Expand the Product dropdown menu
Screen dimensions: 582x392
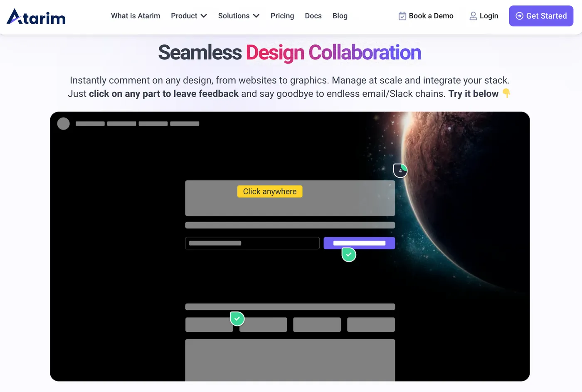click(x=189, y=16)
